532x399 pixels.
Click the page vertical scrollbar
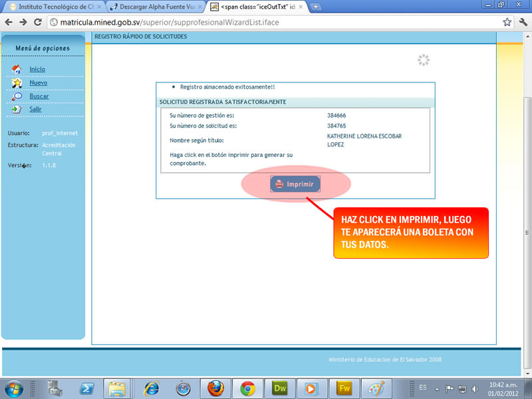point(527,199)
